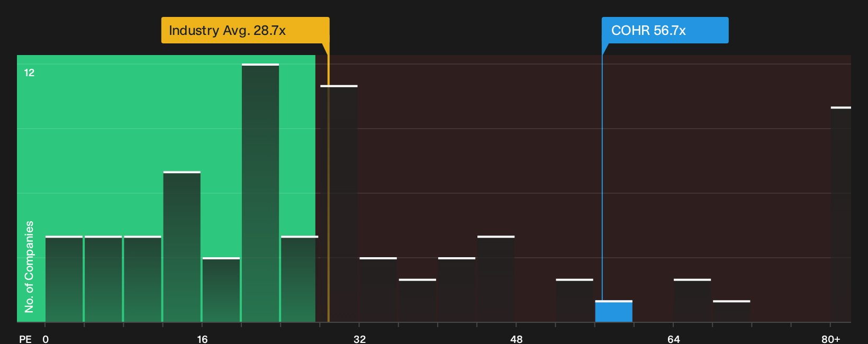
Task: Click the 80+ axis label
Action: pyautogui.click(x=830, y=339)
